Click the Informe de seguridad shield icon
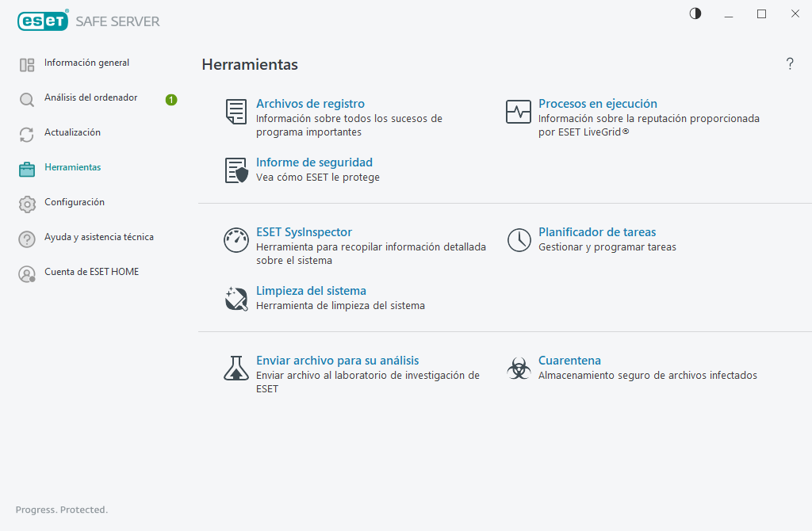The width and height of the screenshot is (812, 531). tap(236, 170)
